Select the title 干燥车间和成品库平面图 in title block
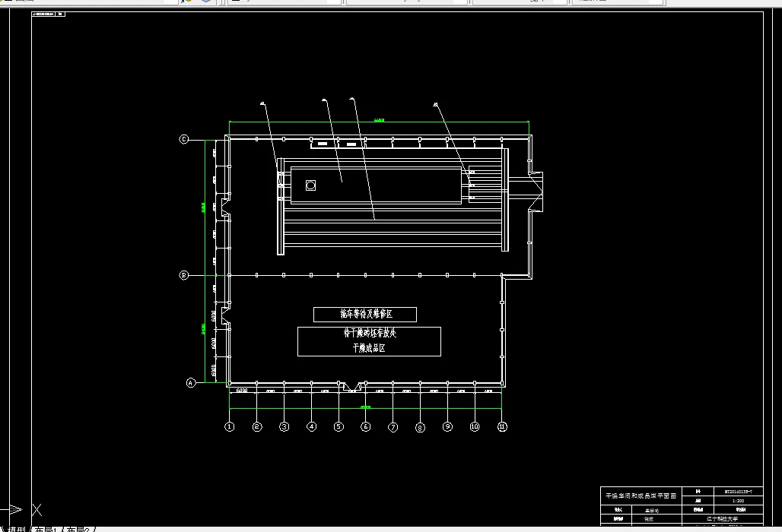This screenshot has width=782, height=532. point(641,496)
